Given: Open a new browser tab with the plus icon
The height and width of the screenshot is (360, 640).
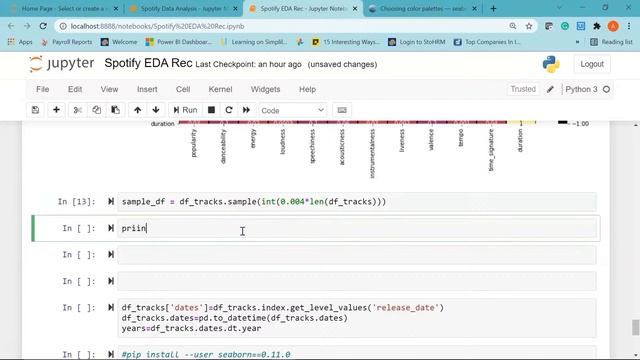Looking at the screenshot, I should tap(493, 9).
